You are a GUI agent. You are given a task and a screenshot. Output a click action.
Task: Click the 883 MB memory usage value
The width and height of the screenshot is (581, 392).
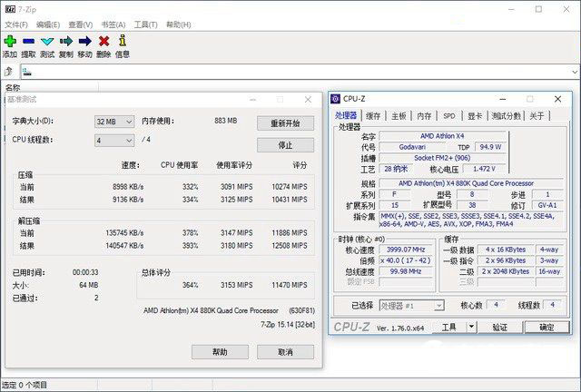click(x=226, y=121)
